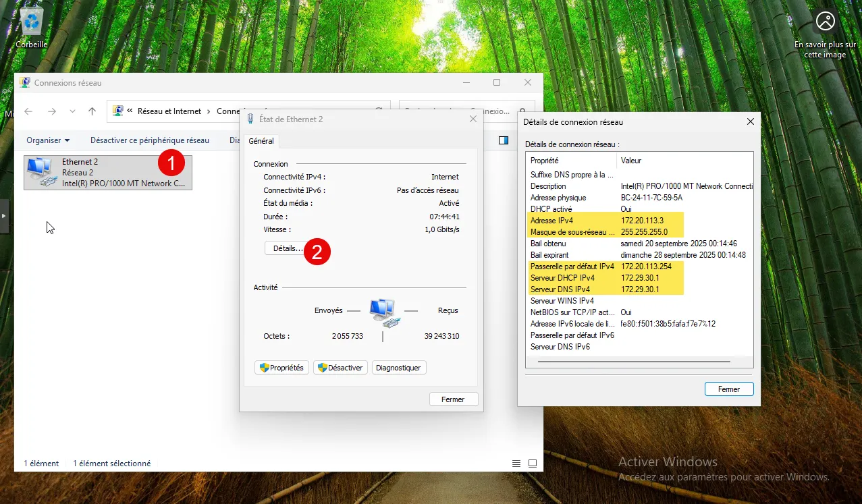Expand the breadcrumb arrow after 'Réseau et Internet'
Screen dimensions: 862x504
[209, 111]
